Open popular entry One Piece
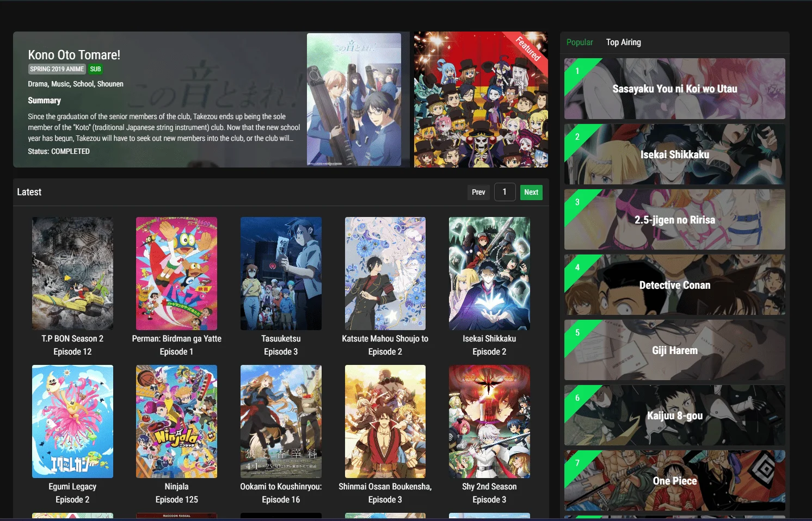Screen dimensions: 812x521 coord(675,480)
